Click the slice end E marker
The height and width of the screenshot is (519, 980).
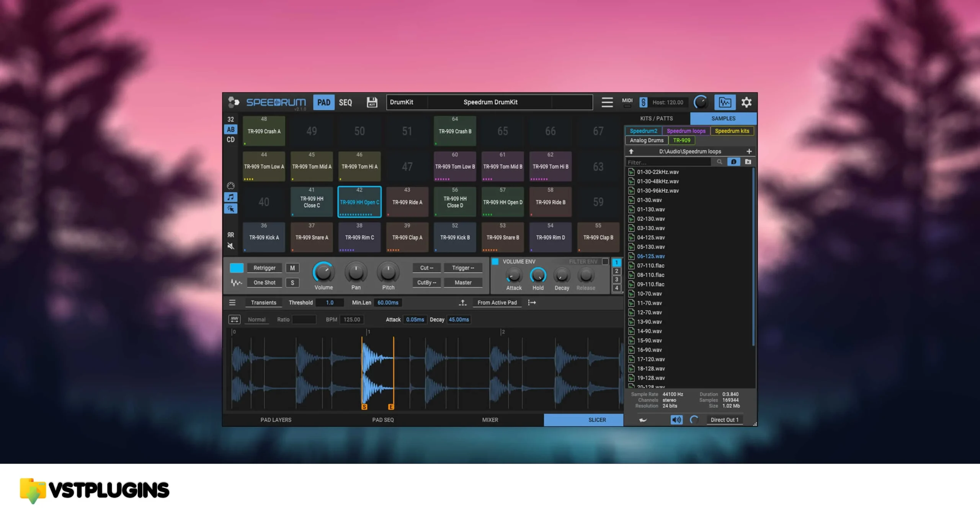391,407
